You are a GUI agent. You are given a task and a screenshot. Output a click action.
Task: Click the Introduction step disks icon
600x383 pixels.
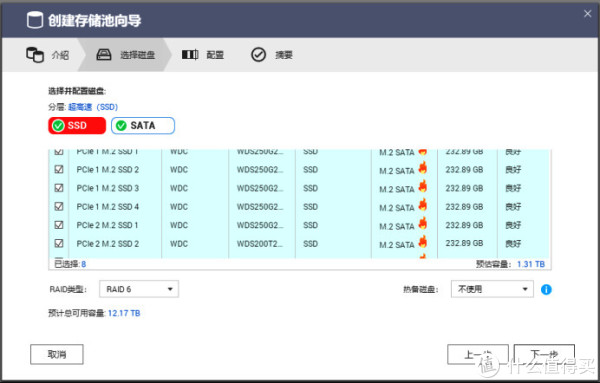[35, 55]
